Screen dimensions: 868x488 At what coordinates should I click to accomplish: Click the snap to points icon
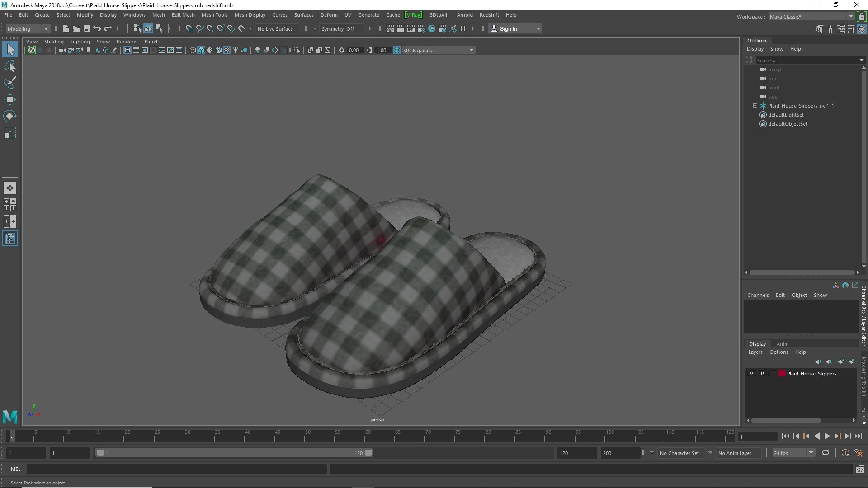pos(210,28)
